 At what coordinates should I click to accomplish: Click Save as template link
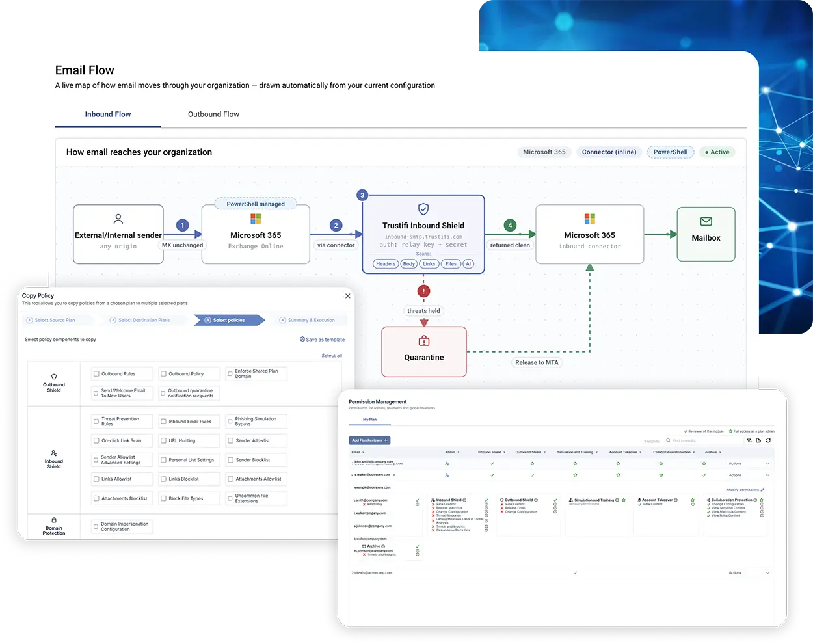point(322,340)
